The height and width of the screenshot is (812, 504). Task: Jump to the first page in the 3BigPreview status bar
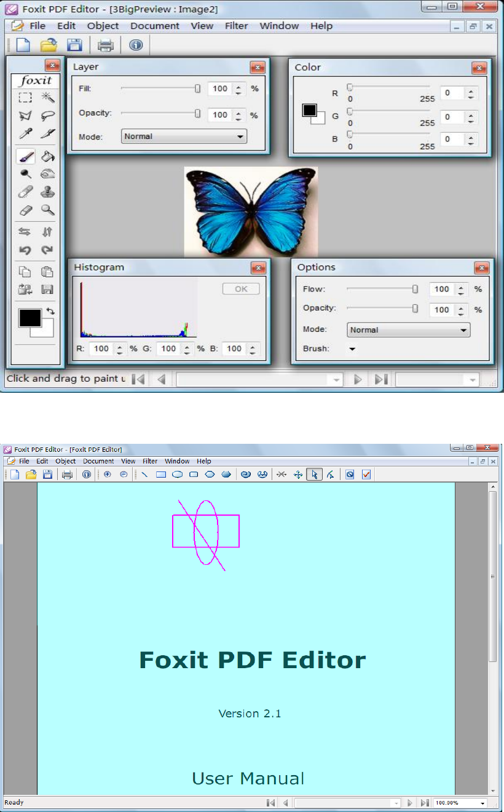point(139,380)
